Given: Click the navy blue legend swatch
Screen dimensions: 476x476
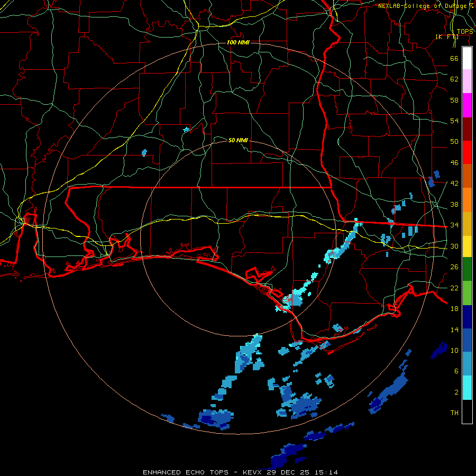Looking at the screenshot, I should (x=467, y=317).
